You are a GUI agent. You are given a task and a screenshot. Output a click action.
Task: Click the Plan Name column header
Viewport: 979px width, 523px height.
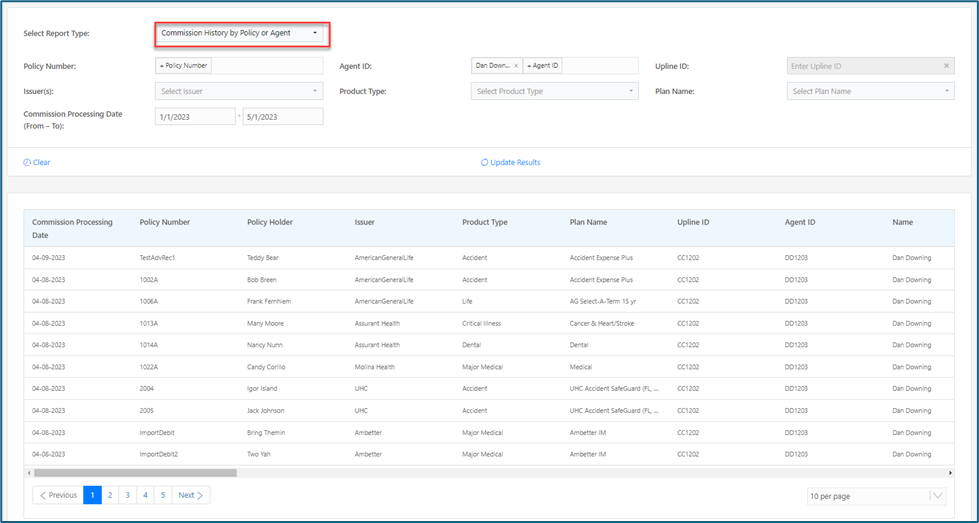point(588,222)
